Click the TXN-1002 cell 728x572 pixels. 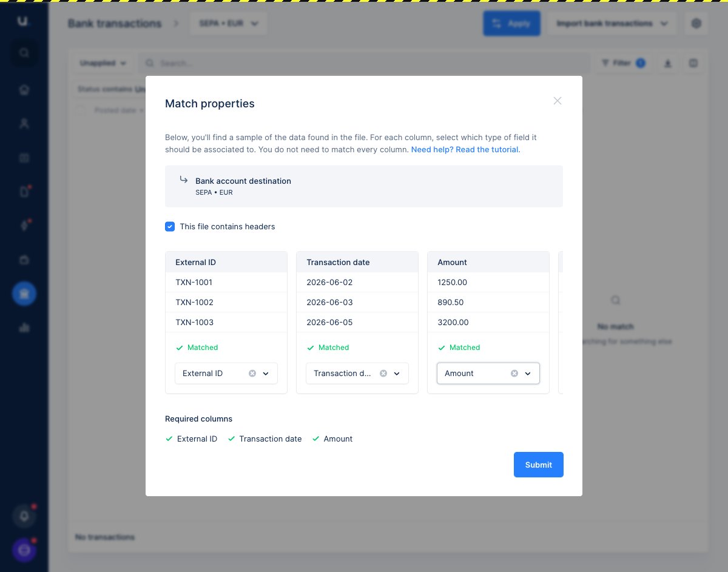coord(226,302)
